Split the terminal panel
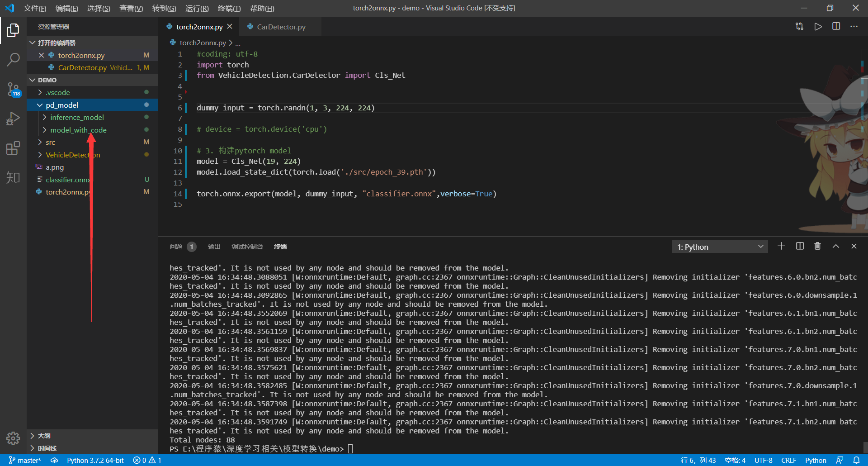The width and height of the screenshot is (868, 466). pos(800,246)
